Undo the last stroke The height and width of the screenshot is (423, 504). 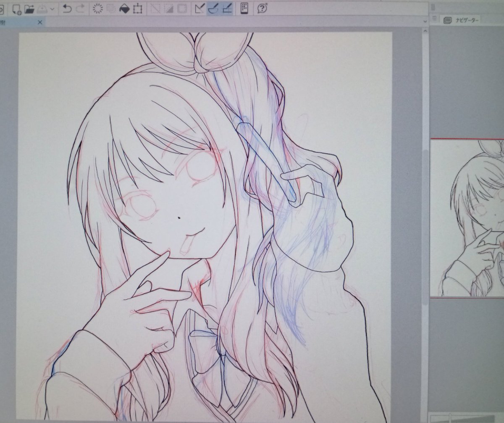67,8
